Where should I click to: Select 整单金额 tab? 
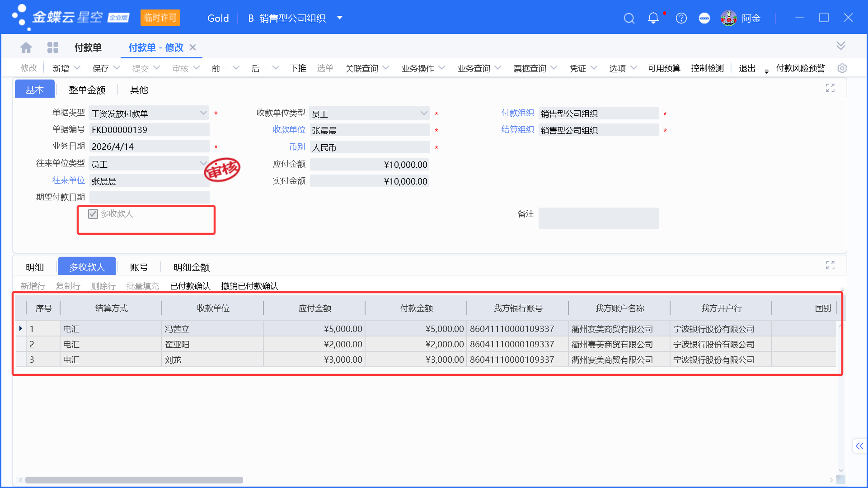[x=87, y=90]
